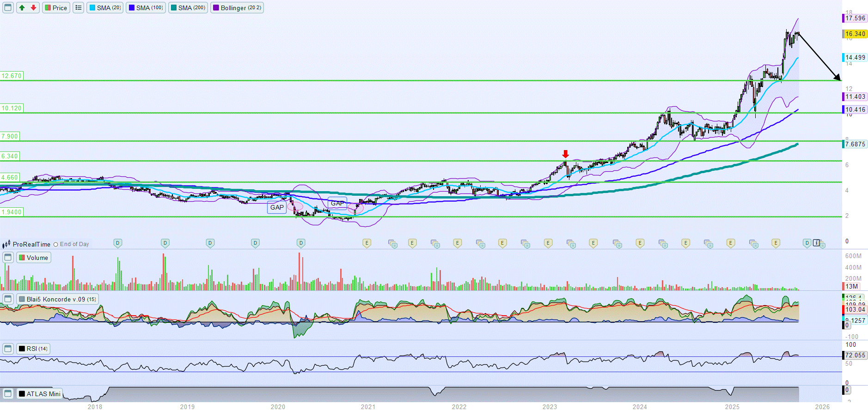Open the SMA (20) indicator settings

[x=105, y=8]
